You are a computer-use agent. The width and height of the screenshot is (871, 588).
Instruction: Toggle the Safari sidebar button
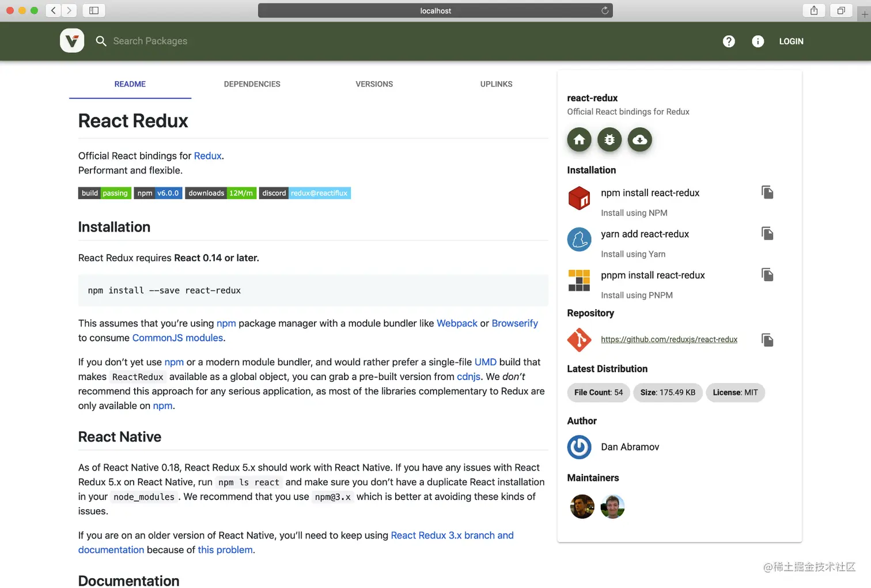[94, 10]
